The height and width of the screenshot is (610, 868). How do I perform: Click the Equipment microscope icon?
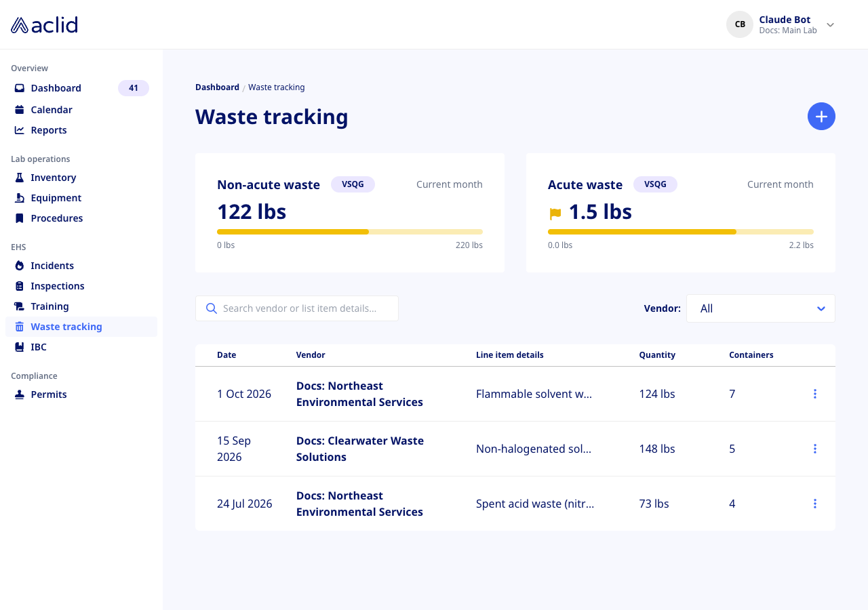click(x=20, y=198)
